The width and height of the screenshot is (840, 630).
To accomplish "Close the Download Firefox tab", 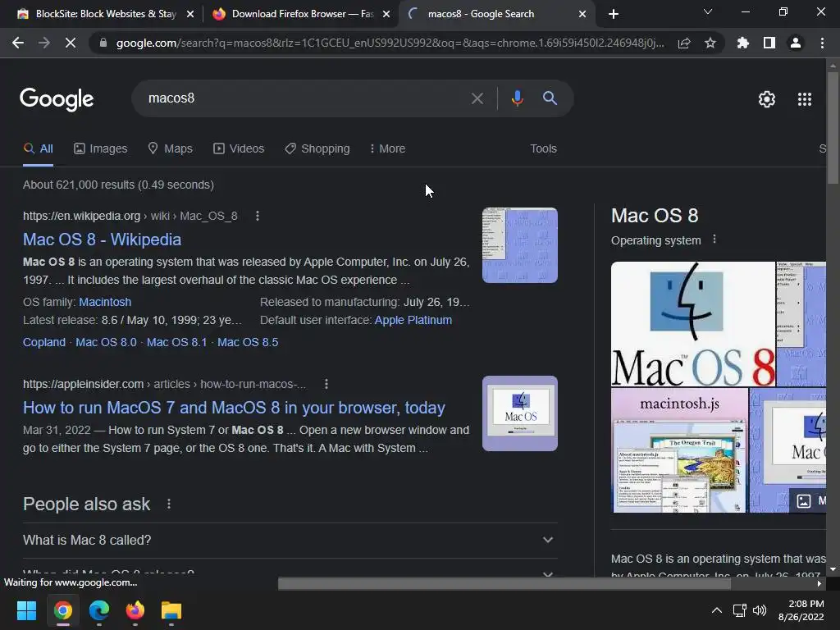I will pos(386,14).
